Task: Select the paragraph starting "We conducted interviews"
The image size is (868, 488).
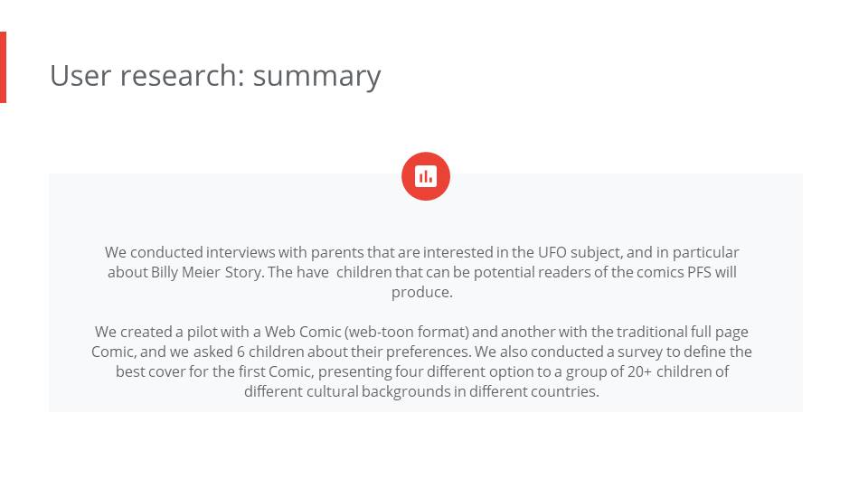Action: 422,272
